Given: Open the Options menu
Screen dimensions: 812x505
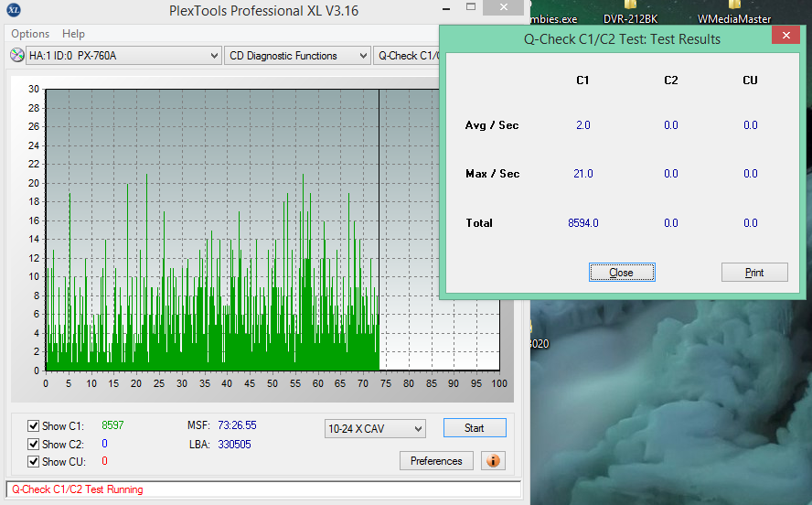Looking at the screenshot, I should (30, 34).
